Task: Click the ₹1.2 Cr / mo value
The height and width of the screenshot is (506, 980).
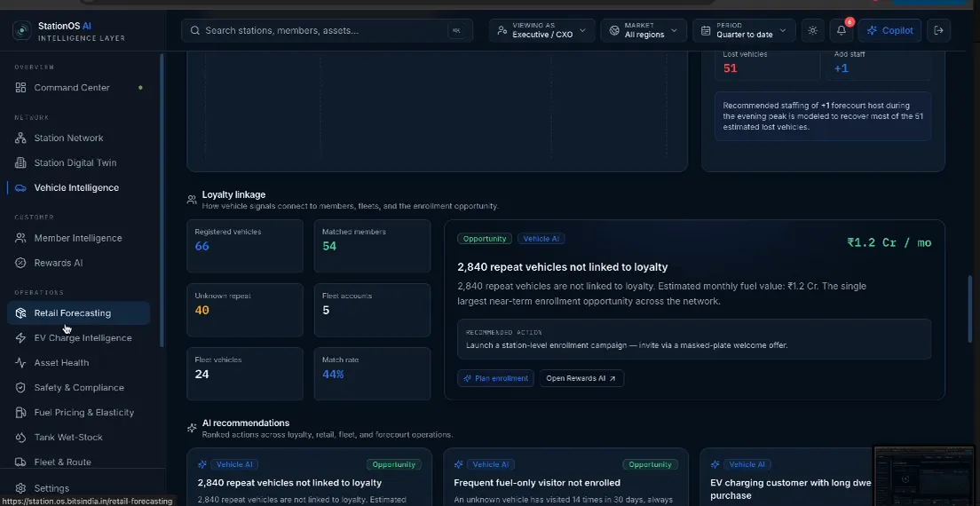Action: [x=889, y=243]
